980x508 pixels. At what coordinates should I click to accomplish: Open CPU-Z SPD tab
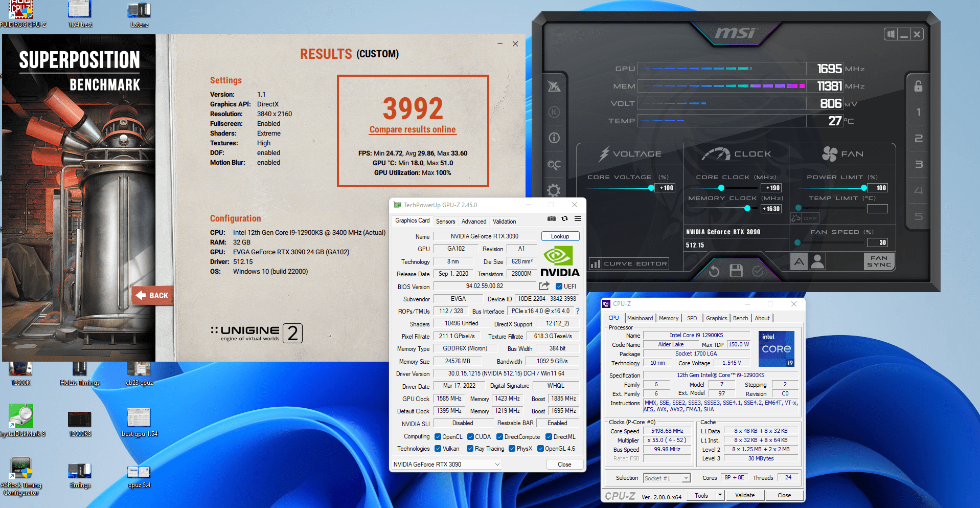[x=692, y=318]
